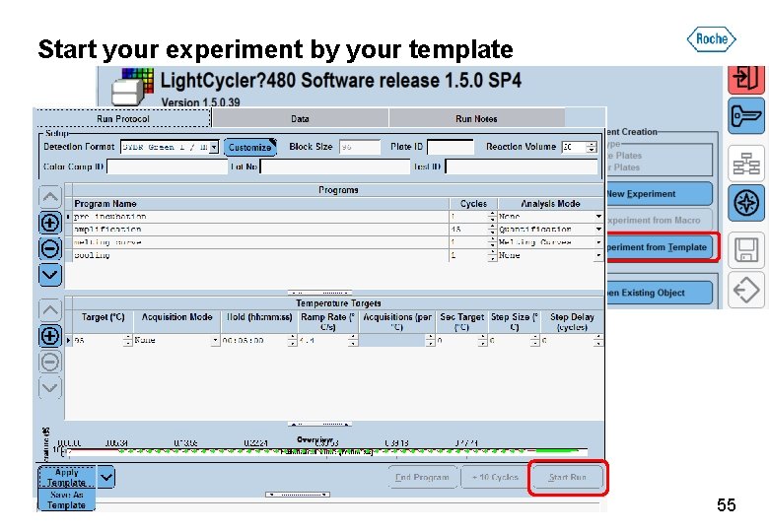Click the +10 Cycles button
Screen dimensions: 769x532
pos(495,477)
